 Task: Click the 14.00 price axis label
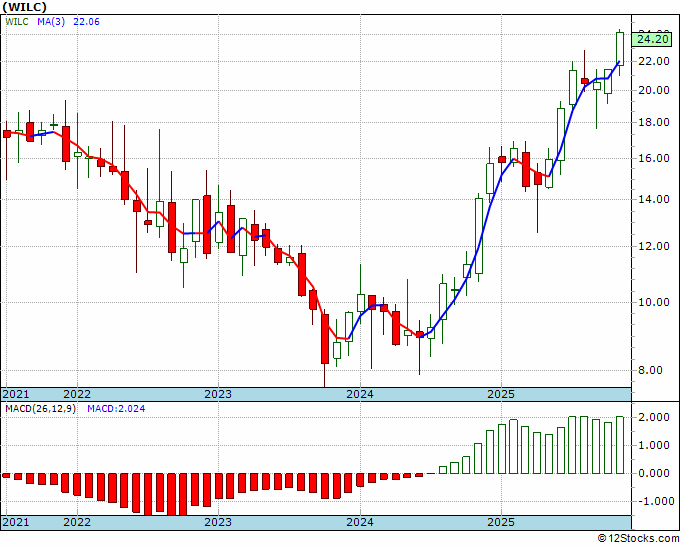point(654,199)
